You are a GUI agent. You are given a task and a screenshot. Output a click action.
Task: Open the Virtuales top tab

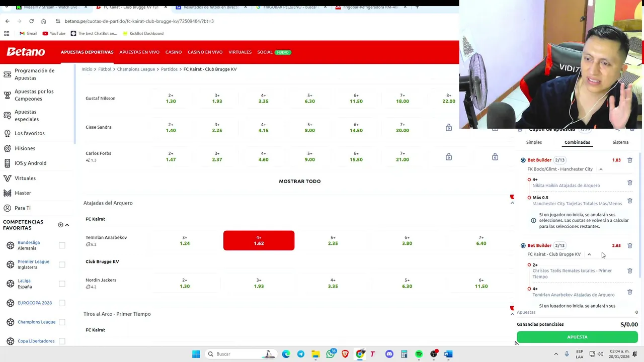[240, 52]
